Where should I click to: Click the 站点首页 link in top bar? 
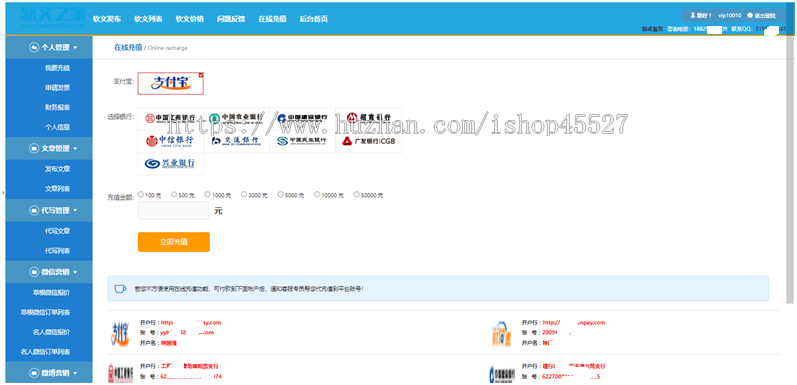[x=652, y=29]
